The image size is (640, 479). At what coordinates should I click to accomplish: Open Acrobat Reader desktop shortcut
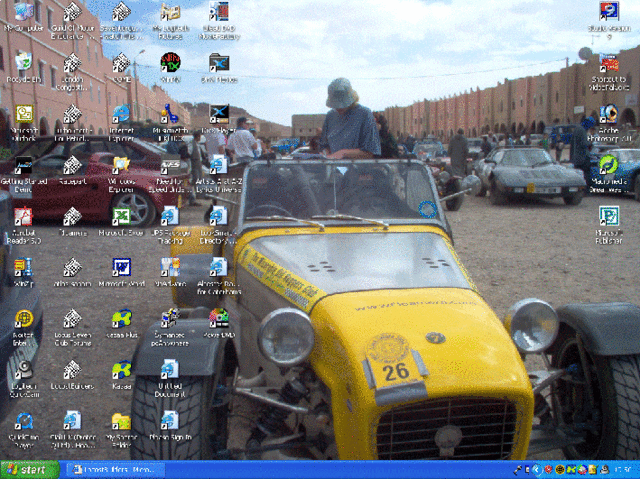(x=23, y=217)
